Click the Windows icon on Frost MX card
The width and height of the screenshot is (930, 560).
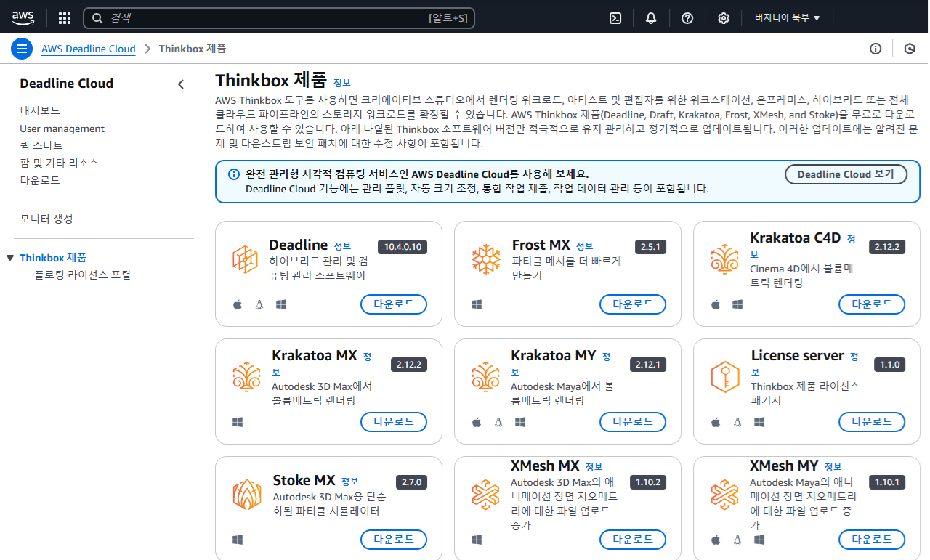click(477, 304)
